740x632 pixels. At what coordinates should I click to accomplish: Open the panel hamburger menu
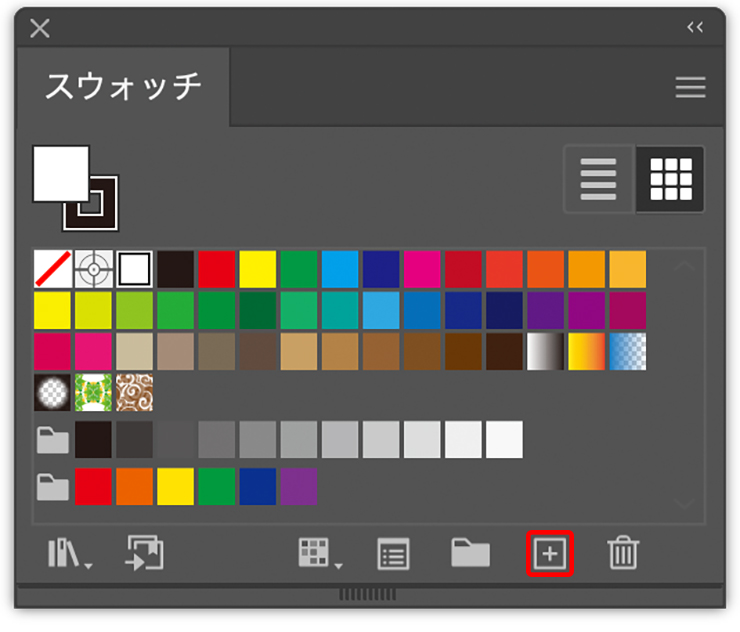point(690,88)
